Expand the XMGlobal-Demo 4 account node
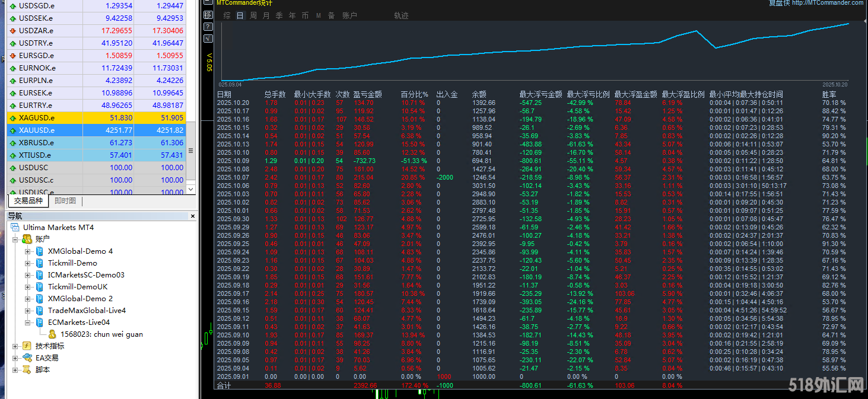868x399 pixels. point(28,251)
